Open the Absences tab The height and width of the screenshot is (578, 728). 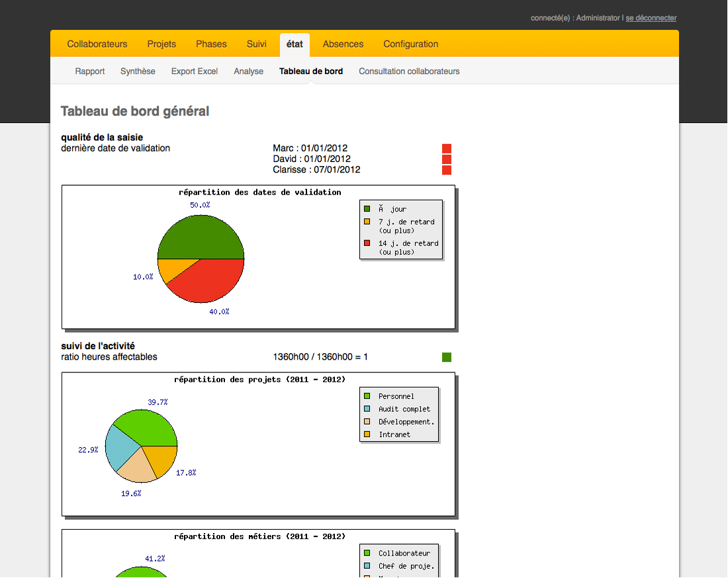pyautogui.click(x=343, y=44)
